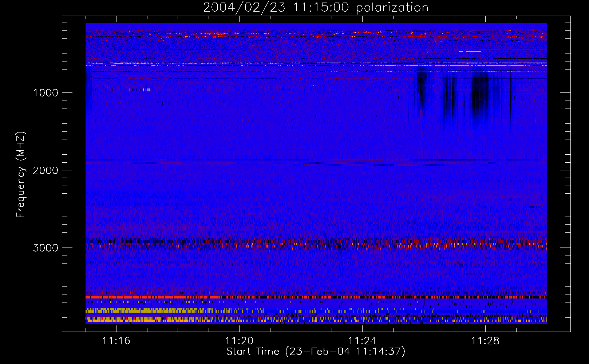589x364 pixels.
Task: Click the "11:16" time tick label
Action: [x=116, y=341]
